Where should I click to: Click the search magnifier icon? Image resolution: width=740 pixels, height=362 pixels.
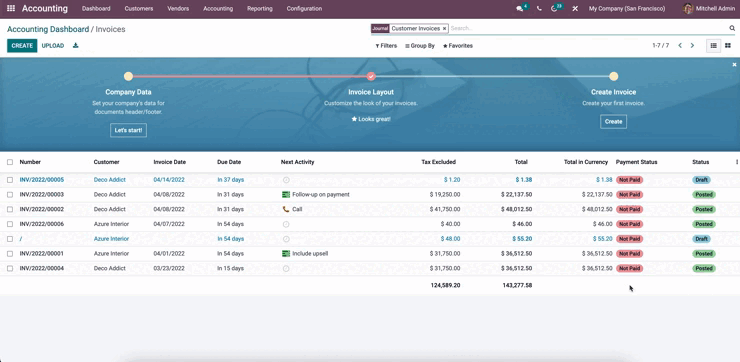[732, 28]
